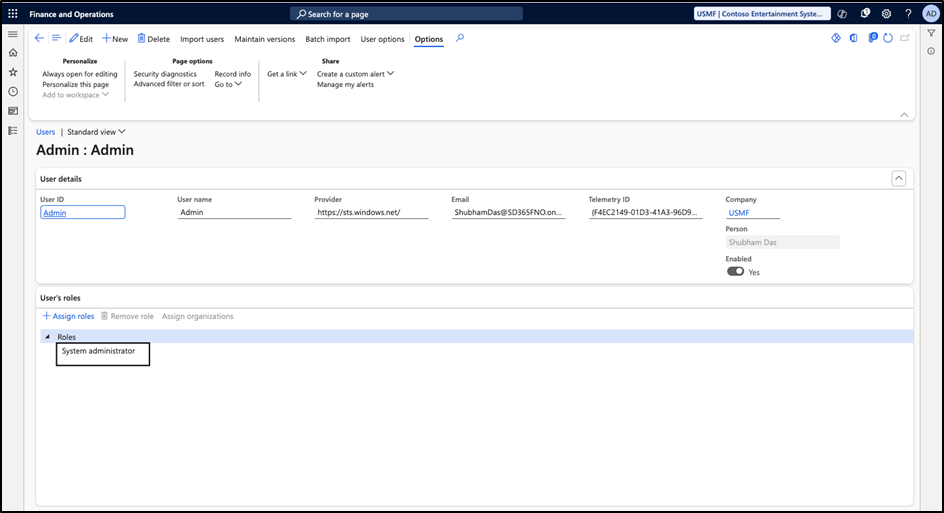Open the Settings gear icon

[x=886, y=14]
